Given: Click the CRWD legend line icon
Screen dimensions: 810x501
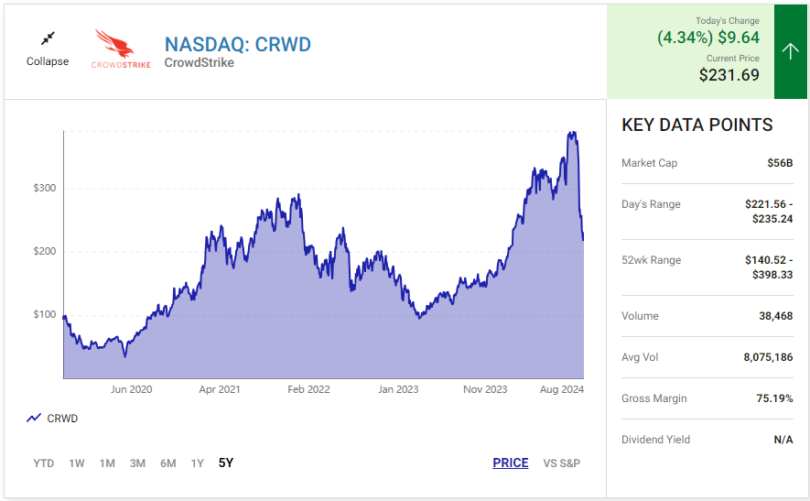Looking at the screenshot, I should pos(34,418).
